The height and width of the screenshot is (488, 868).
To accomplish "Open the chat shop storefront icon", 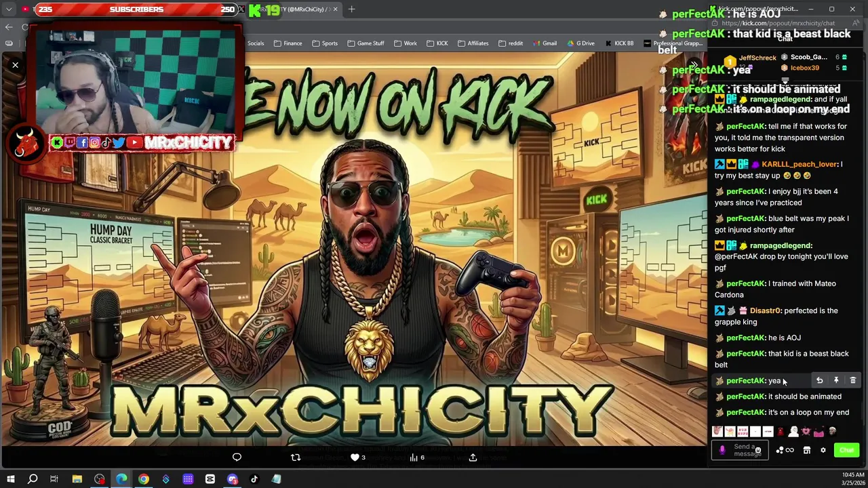I will pos(807,450).
